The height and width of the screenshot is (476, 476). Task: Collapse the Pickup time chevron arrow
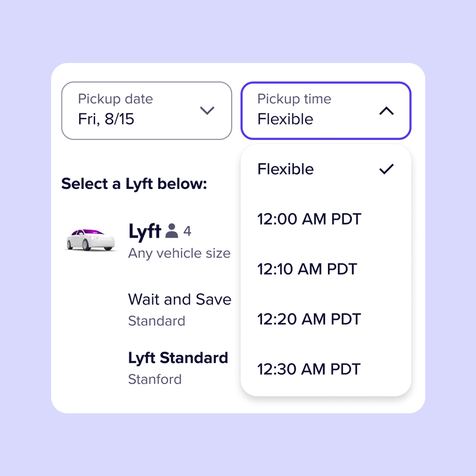click(386, 111)
